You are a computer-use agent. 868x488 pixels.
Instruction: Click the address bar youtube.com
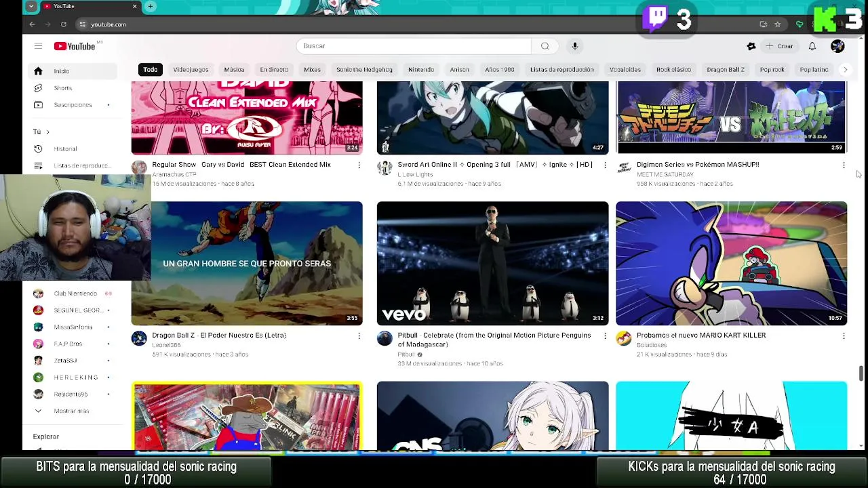[108, 24]
